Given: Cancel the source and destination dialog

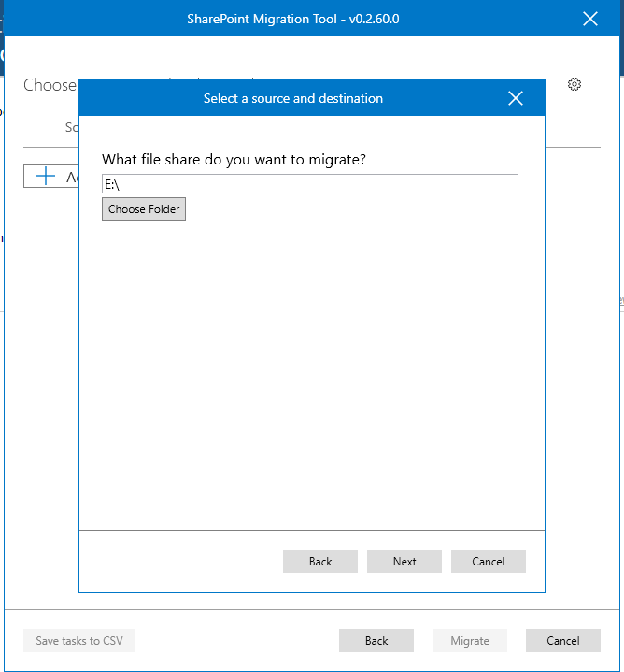Looking at the screenshot, I should [489, 561].
